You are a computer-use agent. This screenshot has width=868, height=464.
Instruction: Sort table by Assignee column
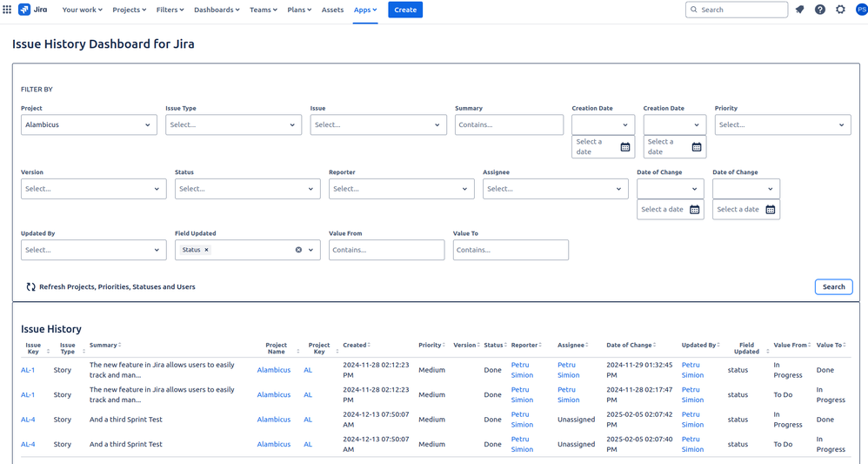tap(587, 345)
